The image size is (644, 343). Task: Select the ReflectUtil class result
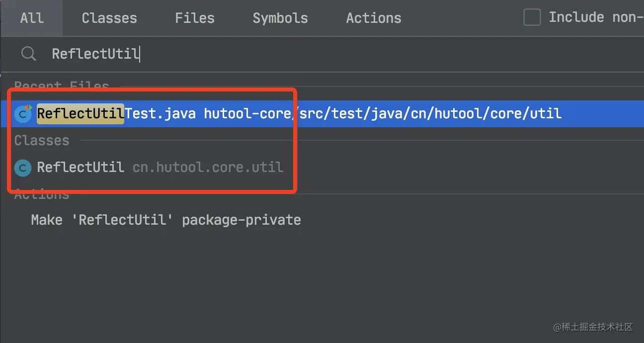80,167
